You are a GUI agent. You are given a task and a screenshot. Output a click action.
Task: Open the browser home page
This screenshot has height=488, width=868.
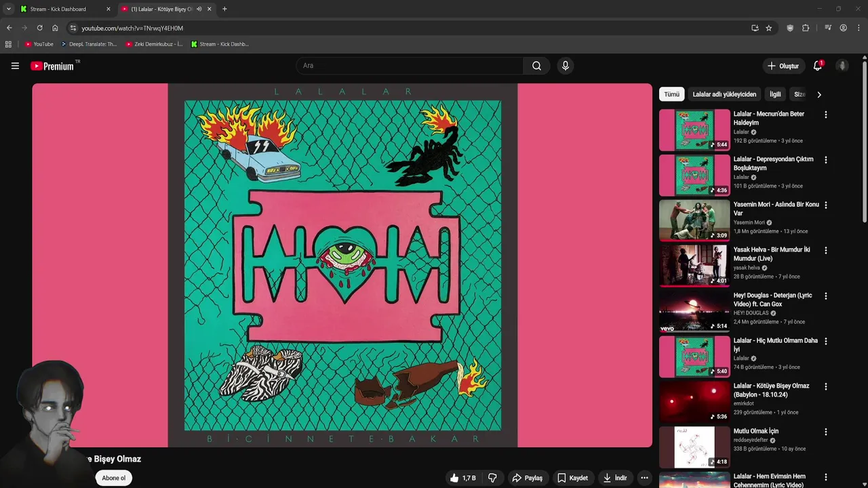[55, 28]
